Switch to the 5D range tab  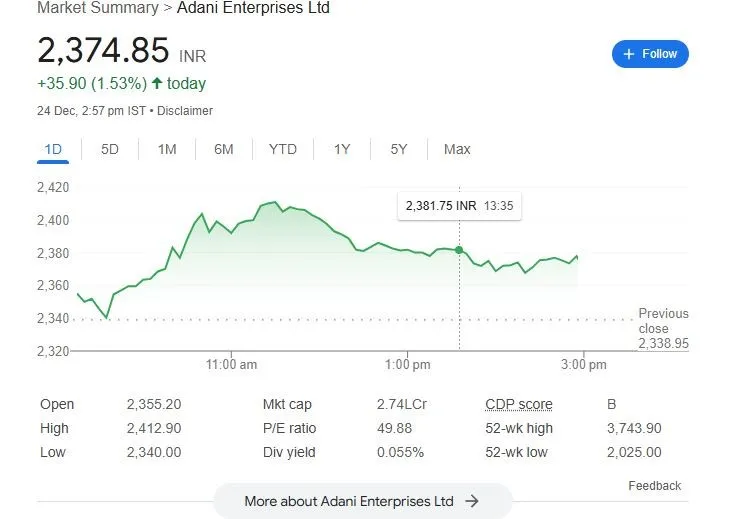point(110,149)
